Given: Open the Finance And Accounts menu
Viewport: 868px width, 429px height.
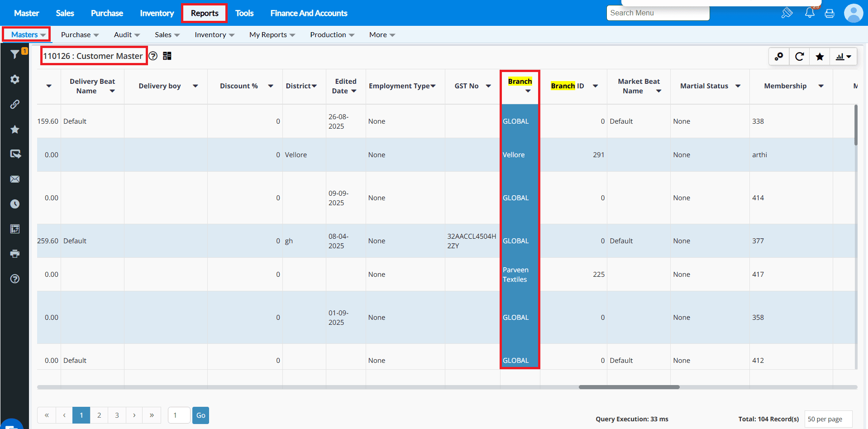Looking at the screenshot, I should pos(309,13).
